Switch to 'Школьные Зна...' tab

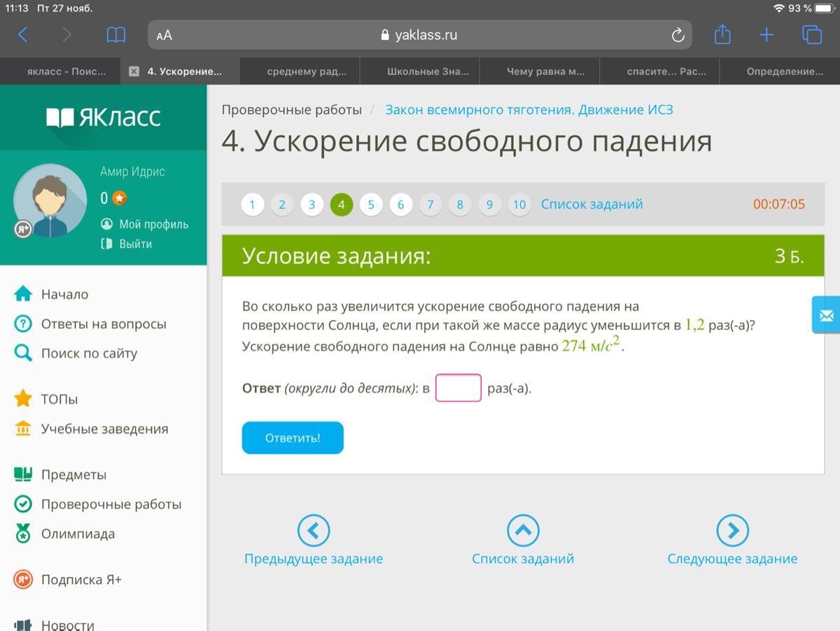coord(428,71)
